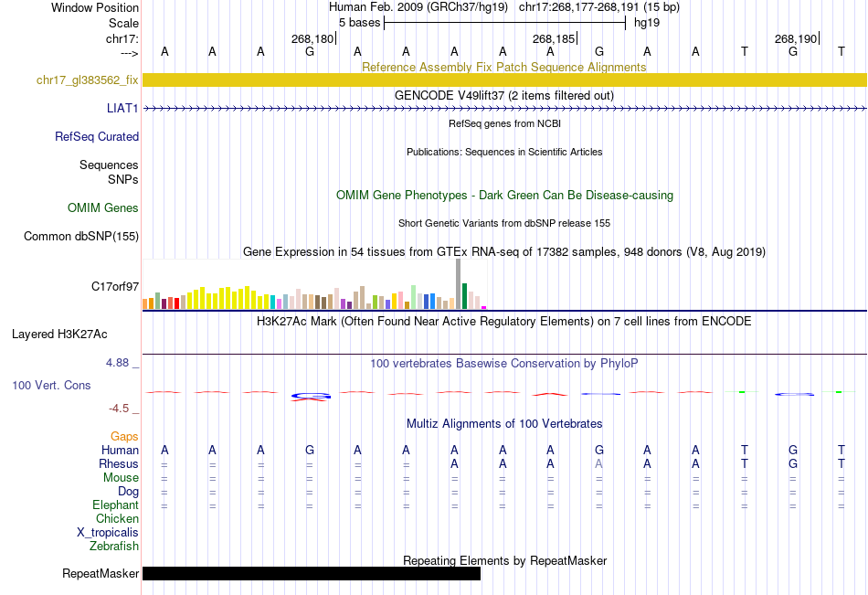Image resolution: width=868 pixels, height=595 pixels.
Task: Click the Mouse alignment row label
Action: [121, 477]
